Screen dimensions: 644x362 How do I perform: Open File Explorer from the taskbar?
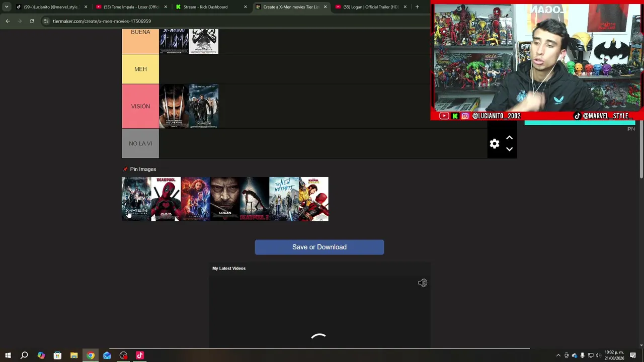(x=74, y=355)
